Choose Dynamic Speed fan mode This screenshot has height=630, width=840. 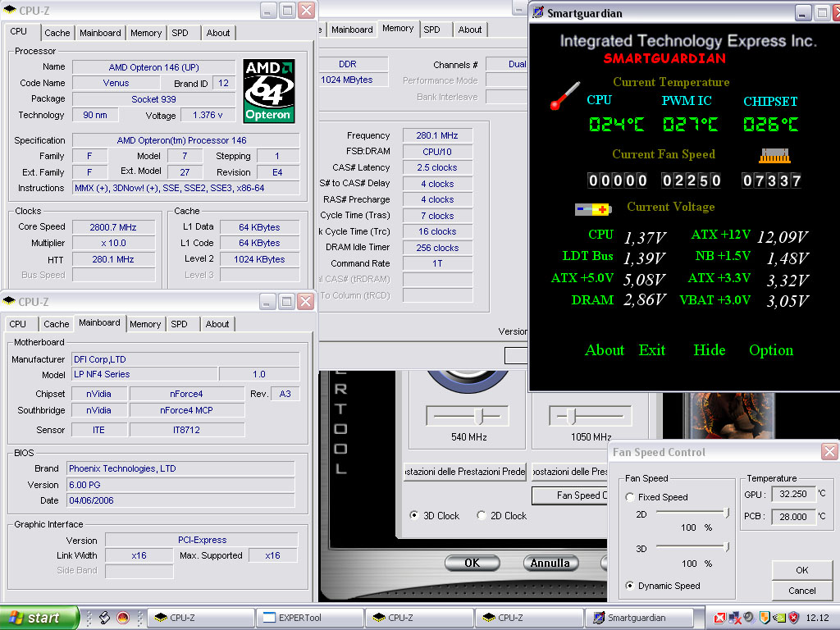click(x=630, y=586)
